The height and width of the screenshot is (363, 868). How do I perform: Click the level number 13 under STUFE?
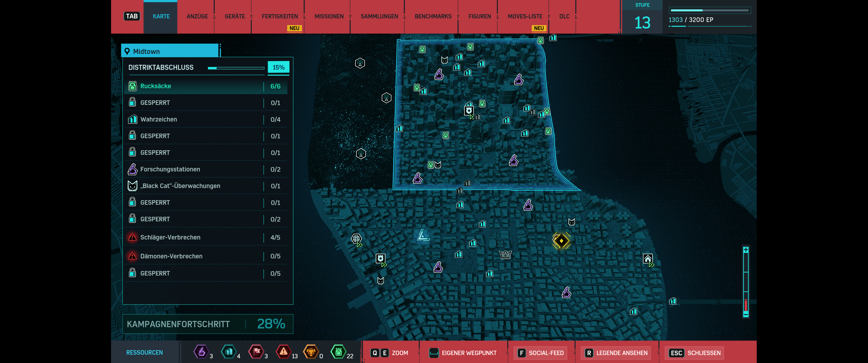tap(642, 23)
